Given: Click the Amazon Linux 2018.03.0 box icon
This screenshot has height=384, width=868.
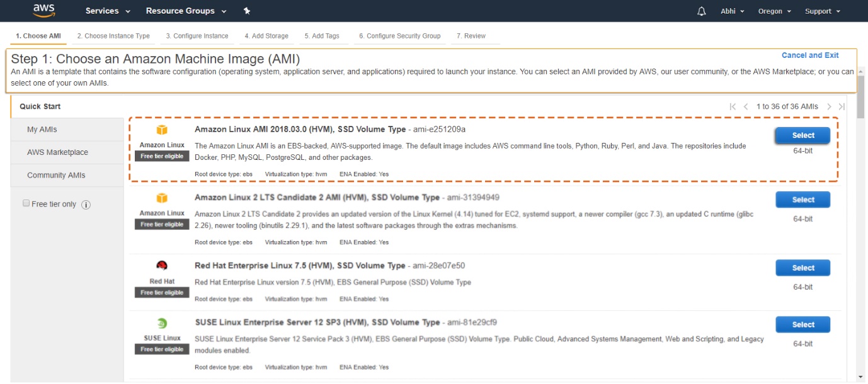Looking at the screenshot, I should (162, 130).
